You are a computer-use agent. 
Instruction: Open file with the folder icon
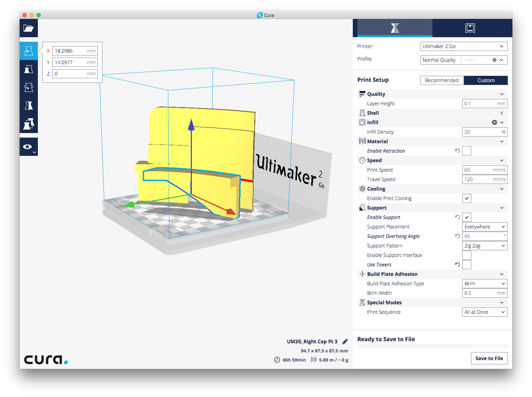29,28
